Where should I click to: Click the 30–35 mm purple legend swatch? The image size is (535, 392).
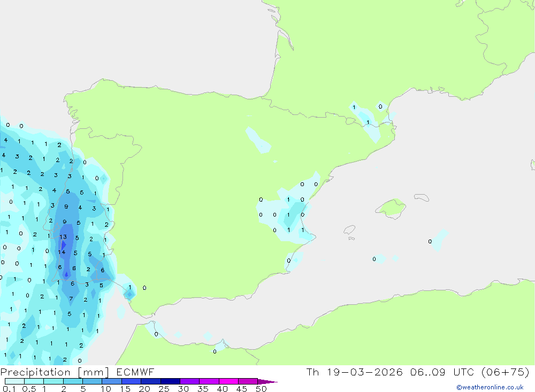190,381
